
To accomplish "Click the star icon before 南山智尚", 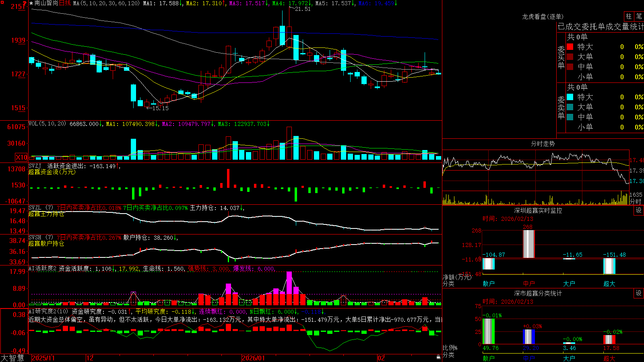I will [x=31, y=3].
